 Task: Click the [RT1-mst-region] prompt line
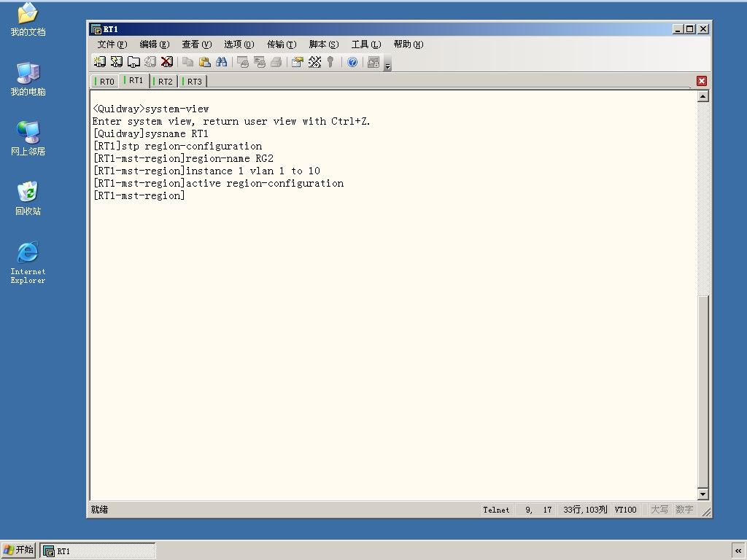(139, 195)
